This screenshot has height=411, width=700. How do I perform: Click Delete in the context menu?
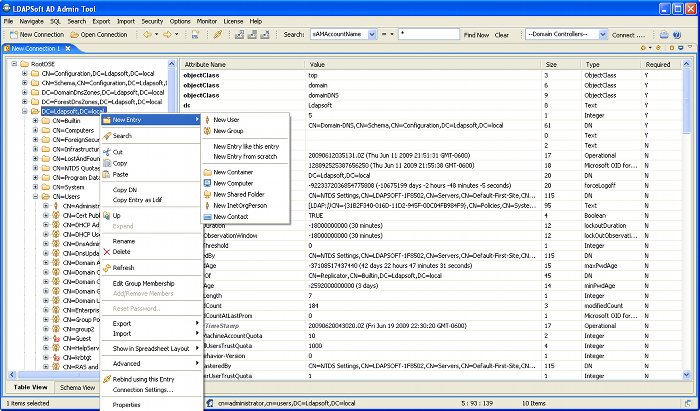122,252
